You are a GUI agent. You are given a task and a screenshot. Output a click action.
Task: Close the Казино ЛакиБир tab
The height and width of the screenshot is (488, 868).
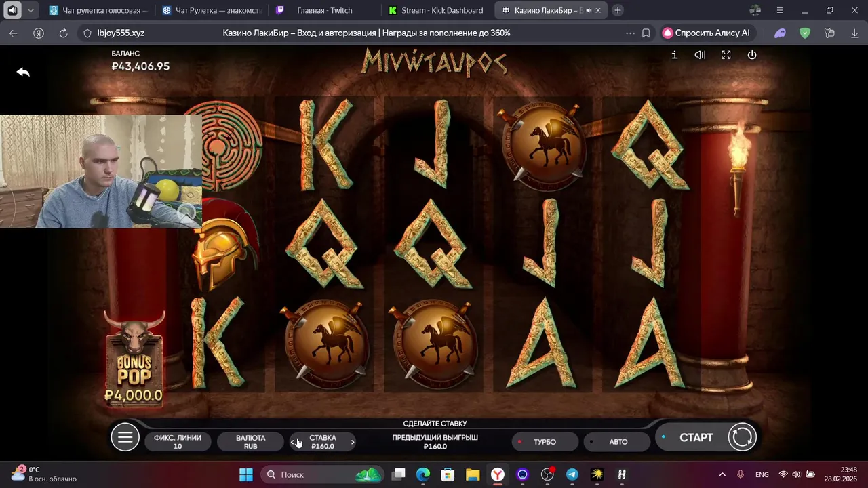click(598, 10)
